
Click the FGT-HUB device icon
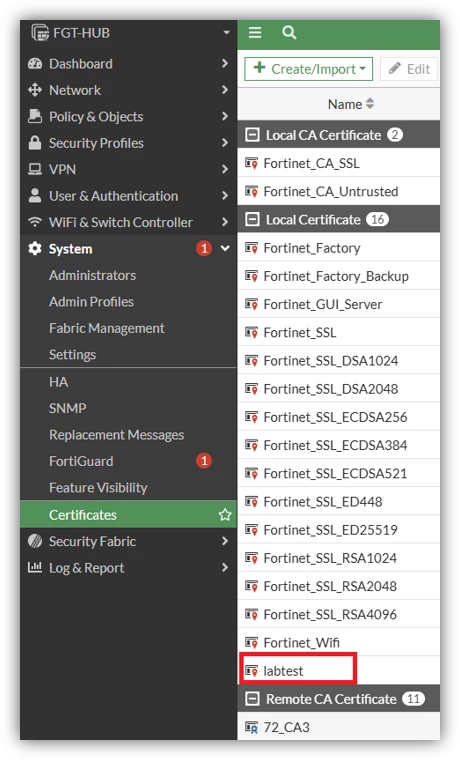point(40,32)
